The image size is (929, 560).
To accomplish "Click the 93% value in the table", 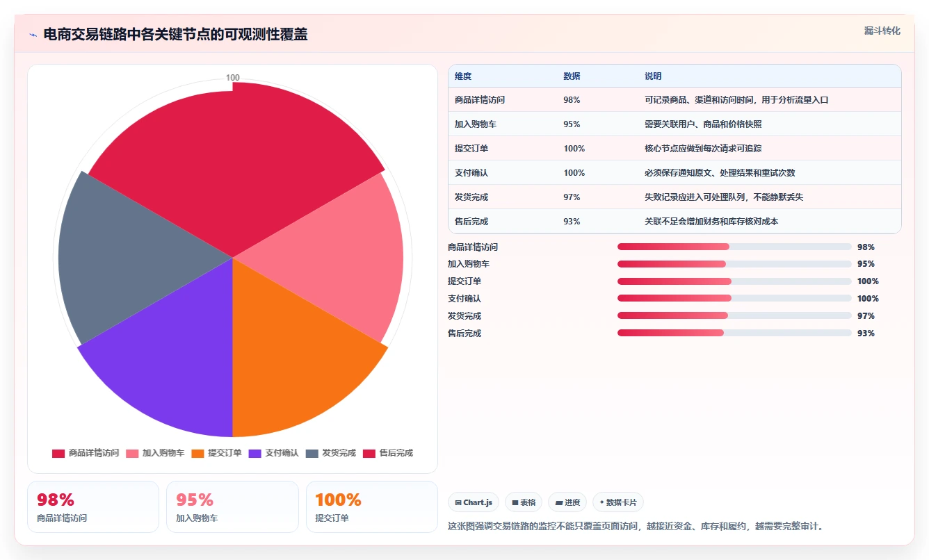I will (572, 222).
